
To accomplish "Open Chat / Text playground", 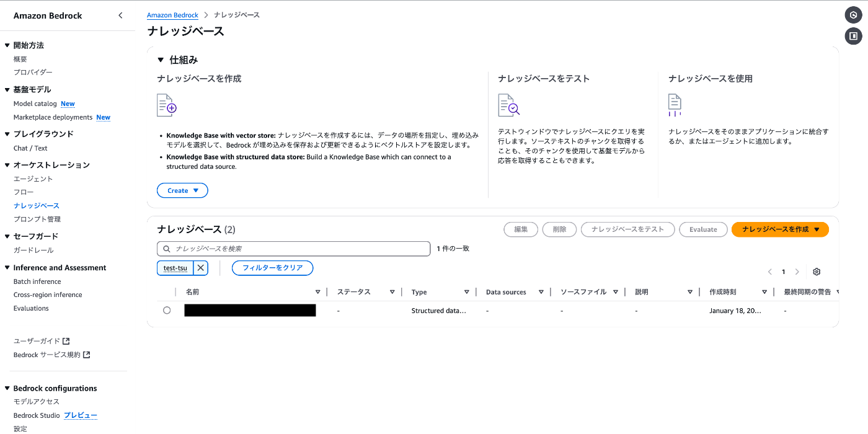I will coord(30,148).
